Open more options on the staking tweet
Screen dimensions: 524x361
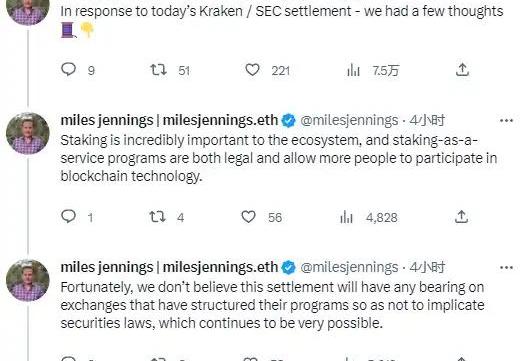[506, 120]
